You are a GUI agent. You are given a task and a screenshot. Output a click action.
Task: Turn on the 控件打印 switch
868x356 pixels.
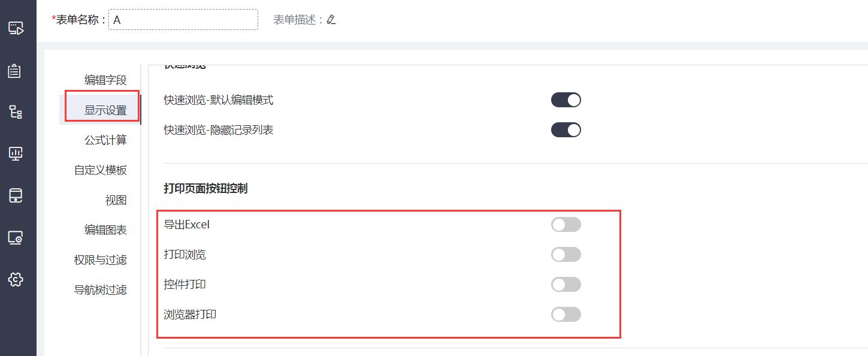pos(566,285)
